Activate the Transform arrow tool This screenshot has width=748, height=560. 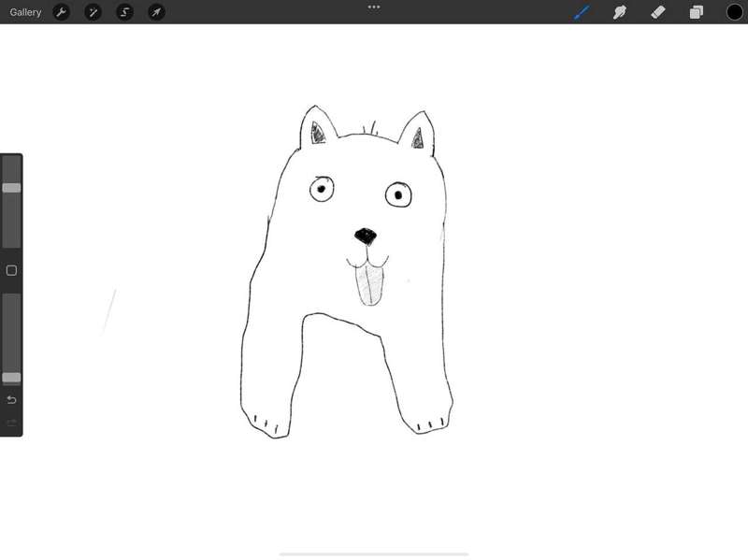(x=156, y=12)
